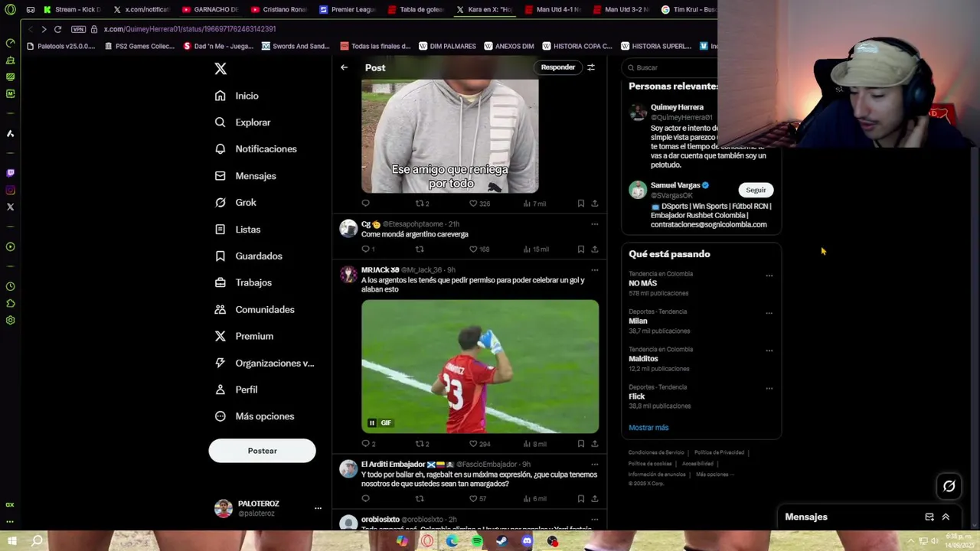
Task: Like the Mr_Jack_36 post with 294 likes
Action: tap(479, 443)
